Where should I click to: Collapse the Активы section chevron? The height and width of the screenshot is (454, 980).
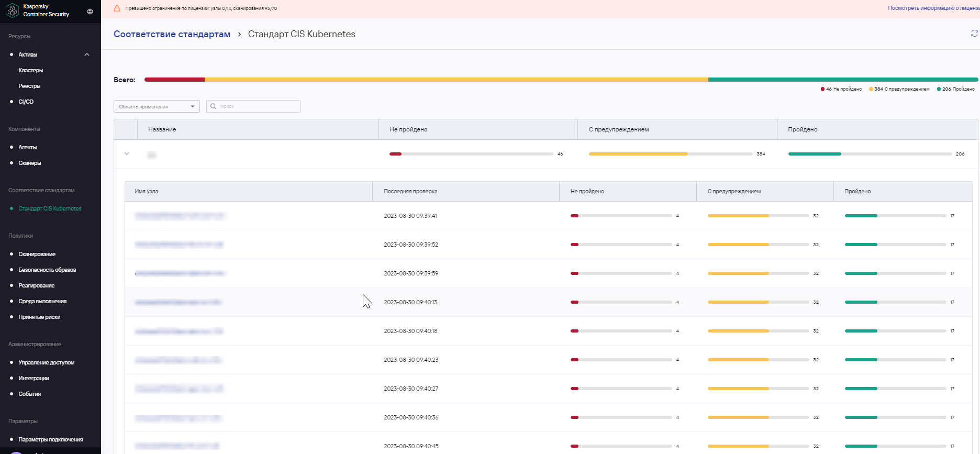[x=87, y=54]
